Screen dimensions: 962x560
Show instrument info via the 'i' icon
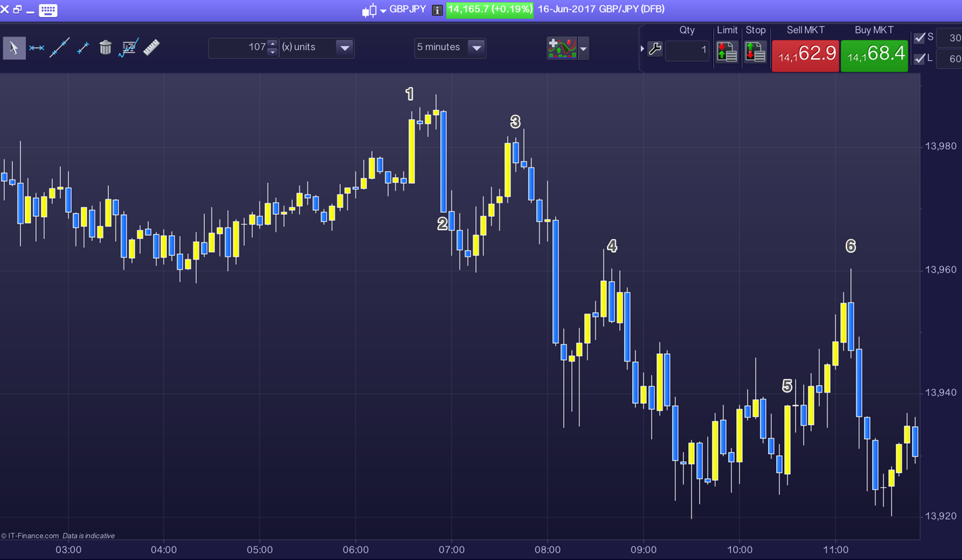tap(437, 10)
